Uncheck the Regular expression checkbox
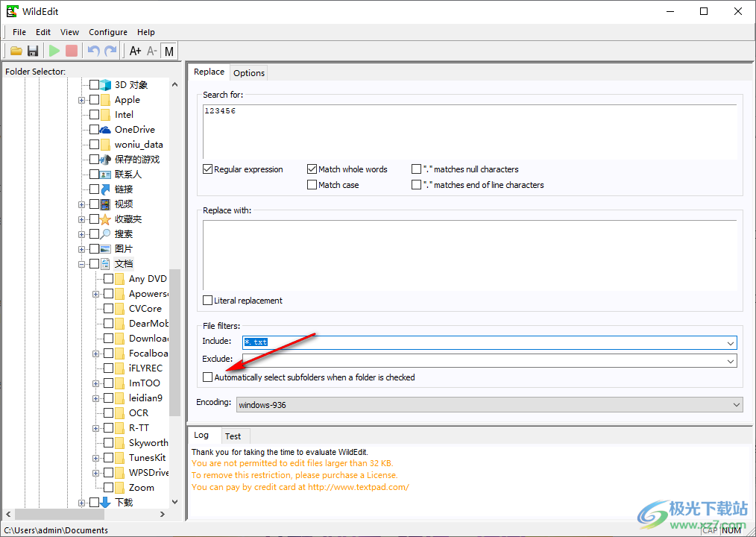The width and height of the screenshot is (756, 537). tap(208, 169)
